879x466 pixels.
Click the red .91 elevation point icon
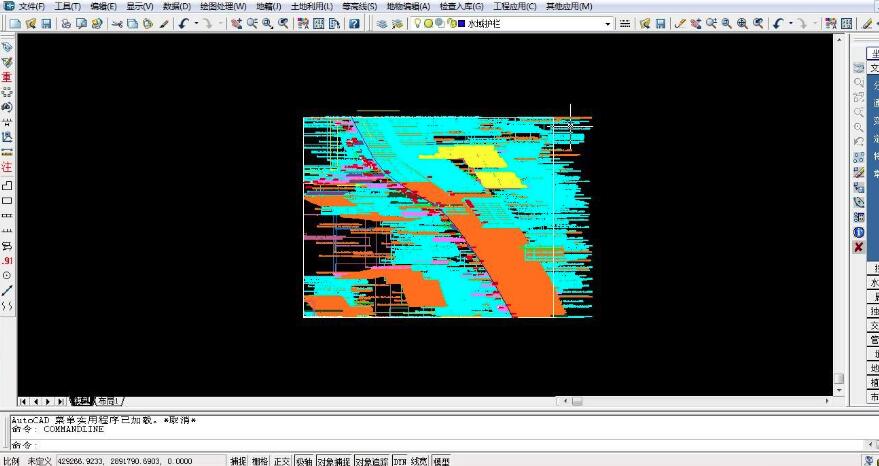7,261
